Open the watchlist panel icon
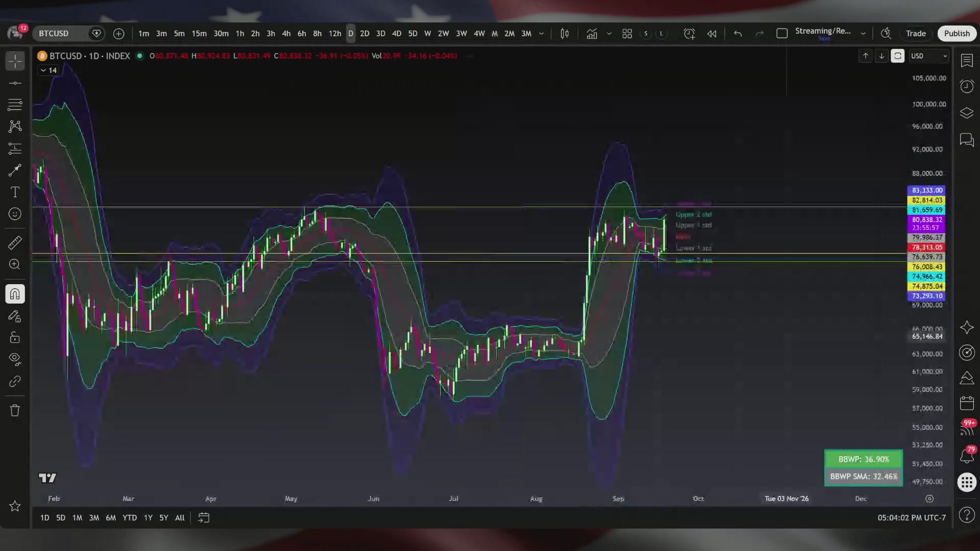 pyautogui.click(x=967, y=61)
